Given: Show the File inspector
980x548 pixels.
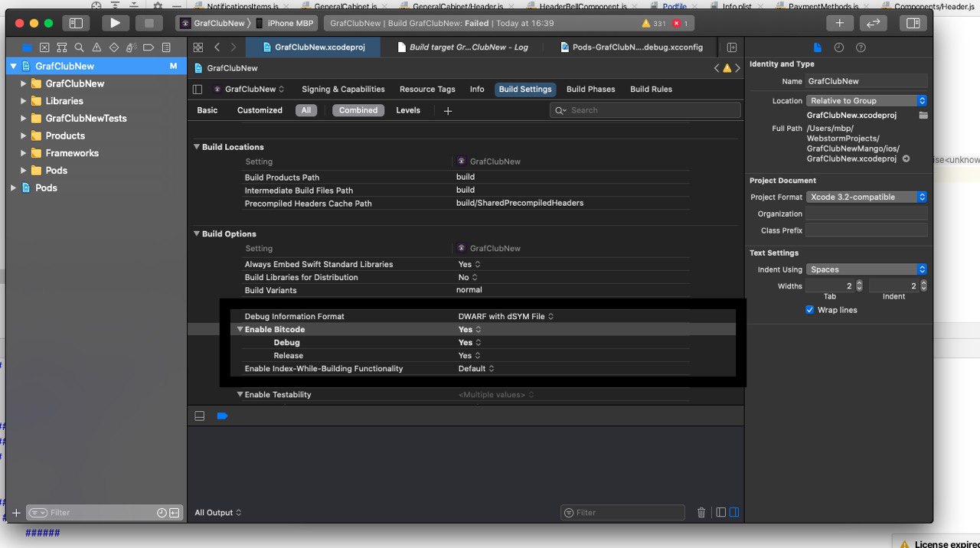Looking at the screenshot, I should (817, 47).
